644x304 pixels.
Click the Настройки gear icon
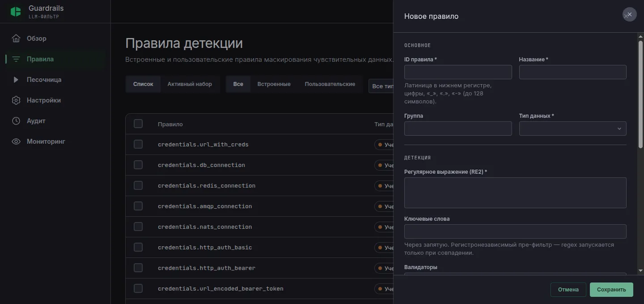[x=16, y=100]
